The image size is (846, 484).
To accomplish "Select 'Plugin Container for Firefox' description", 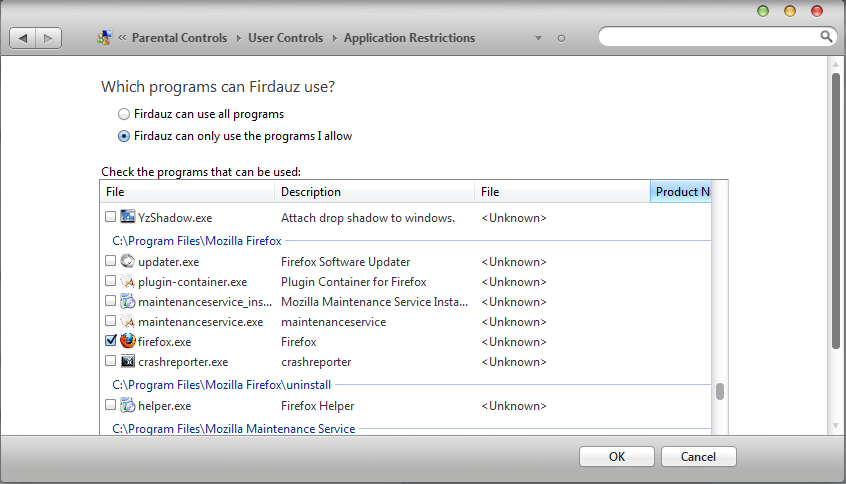I will click(353, 282).
